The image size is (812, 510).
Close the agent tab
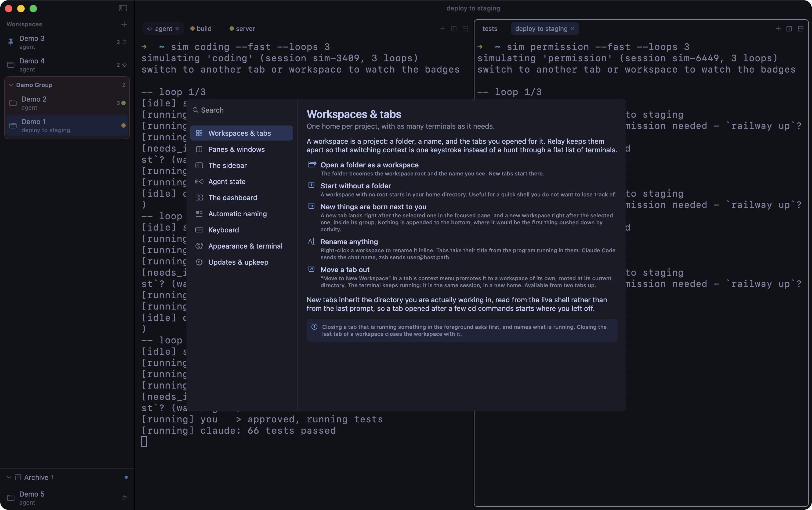[177, 29]
